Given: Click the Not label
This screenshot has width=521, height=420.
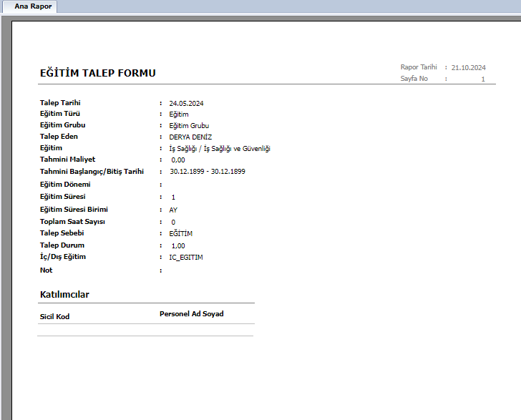Looking at the screenshot, I should pyautogui.click(x=47, y=270).
